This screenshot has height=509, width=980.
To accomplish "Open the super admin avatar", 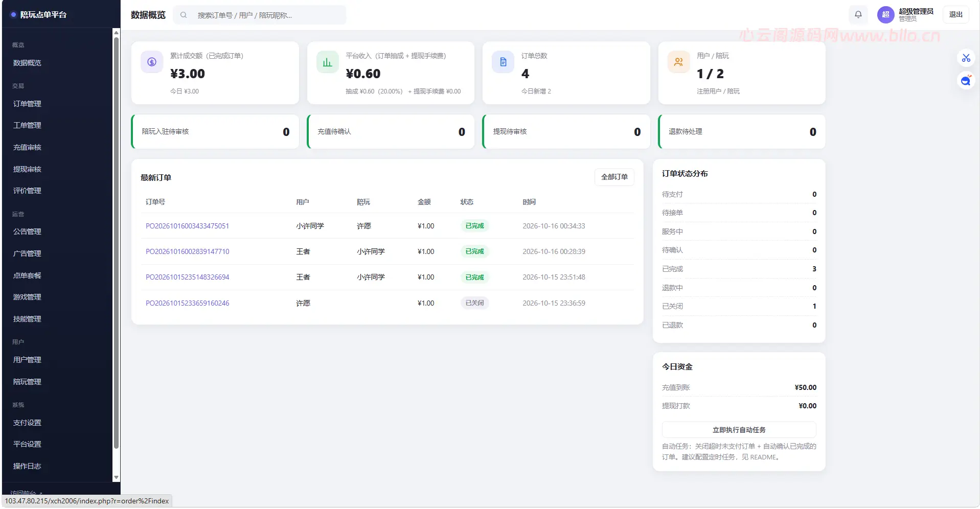I will [885, 15].
